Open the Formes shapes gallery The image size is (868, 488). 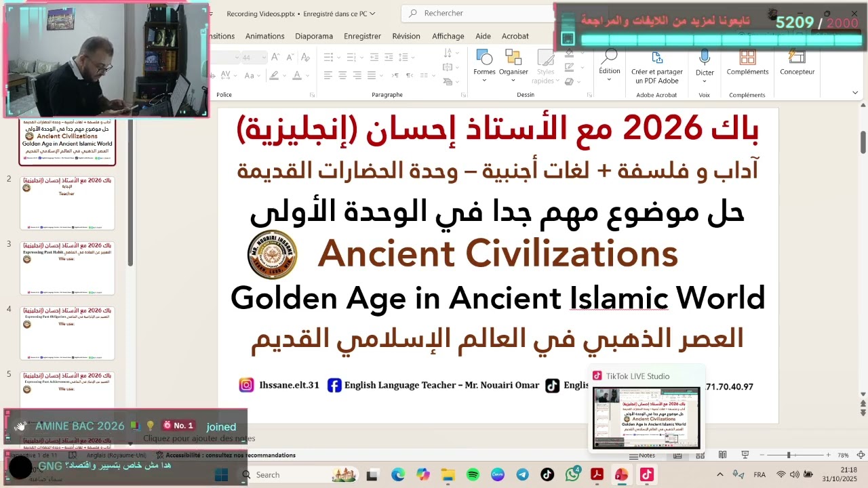484,66
